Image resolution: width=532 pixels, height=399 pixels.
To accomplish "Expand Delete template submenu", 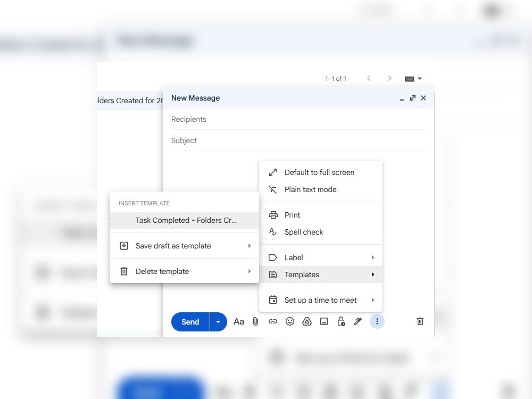I will [x=185, y=271].
